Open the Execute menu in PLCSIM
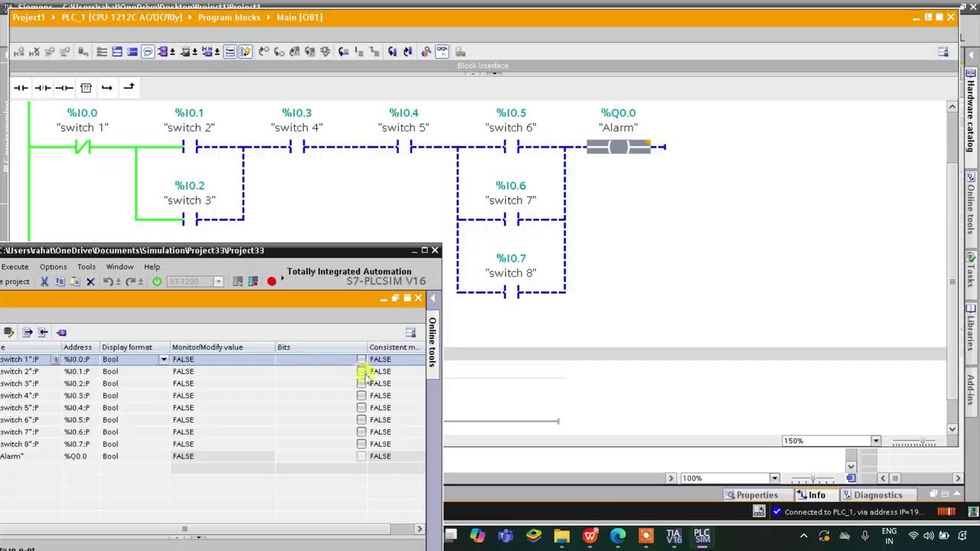Image resolution: width=980 pixels, height=551 pixels. click(15, 267)
